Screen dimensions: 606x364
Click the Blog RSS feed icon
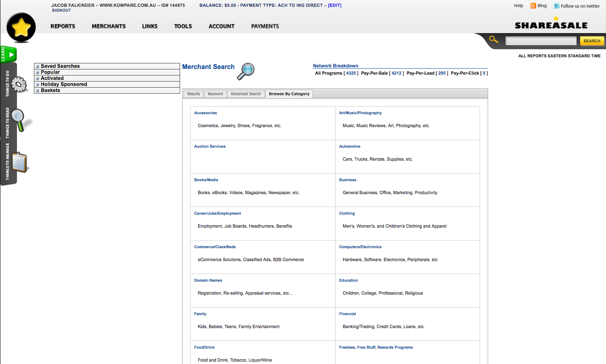pyautogui.click(x=533, y=6)
